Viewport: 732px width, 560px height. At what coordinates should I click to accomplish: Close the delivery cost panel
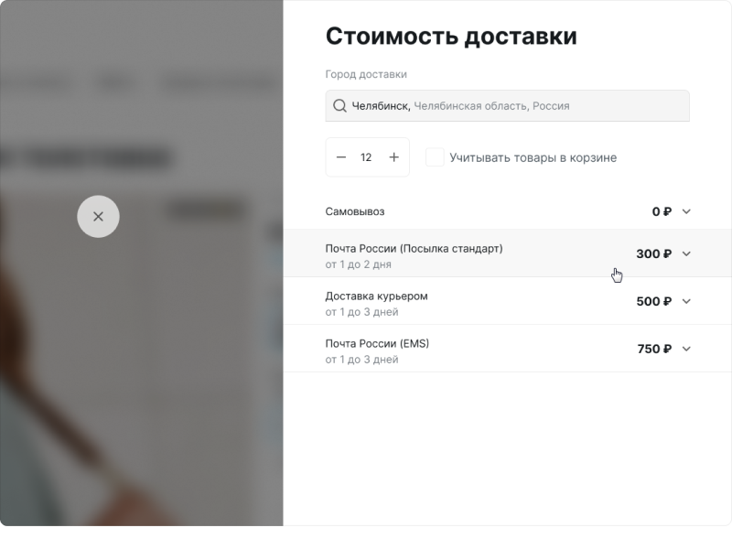(98, 217)
